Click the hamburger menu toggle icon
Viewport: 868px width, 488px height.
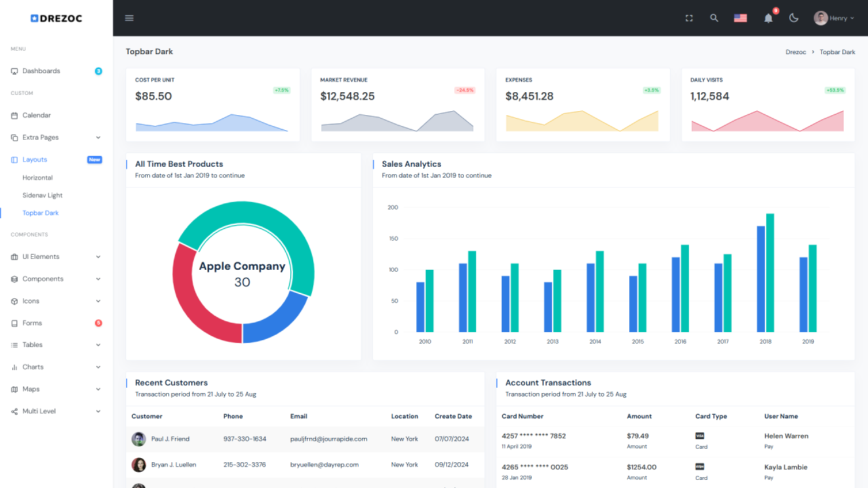point(129,18)
